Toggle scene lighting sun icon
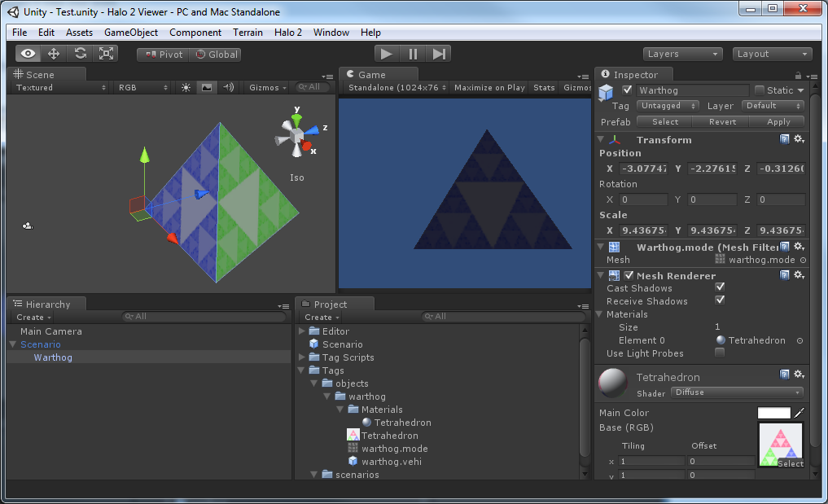The height and width of the screenshot is (504, 828). pos(186,88)
